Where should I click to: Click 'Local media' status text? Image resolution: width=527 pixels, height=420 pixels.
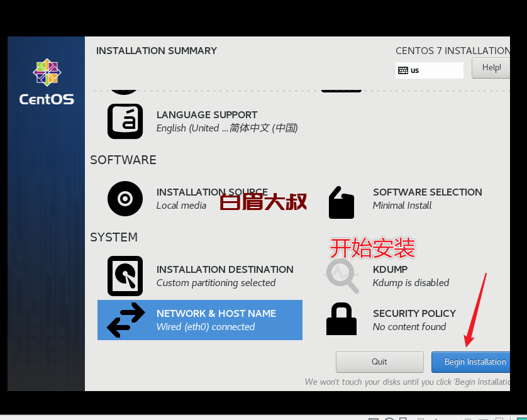[x=181, y=206]
